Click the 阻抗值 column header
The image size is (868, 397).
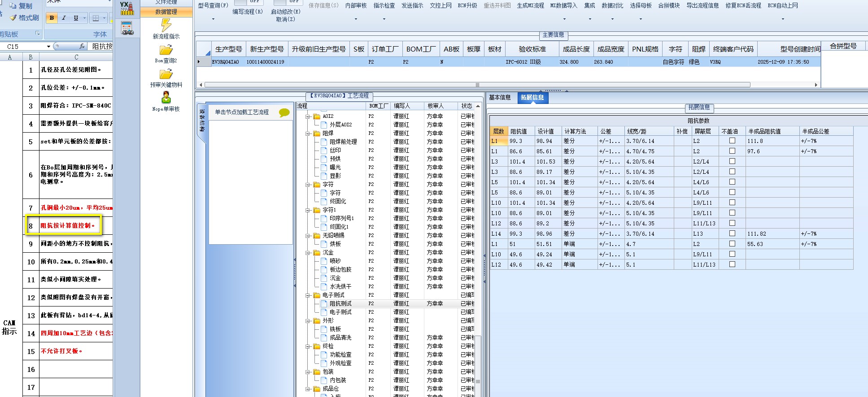pos(521,131)
